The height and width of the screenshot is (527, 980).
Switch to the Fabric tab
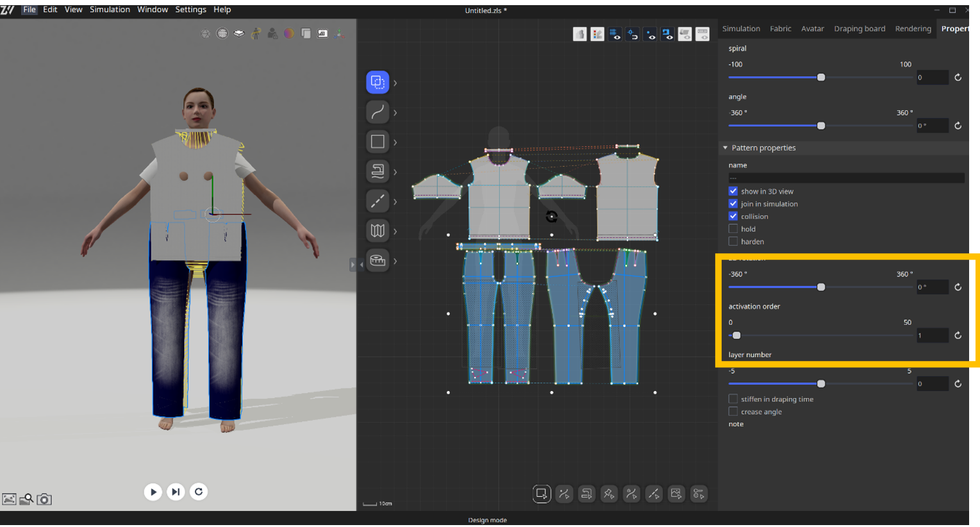(781, 29)
